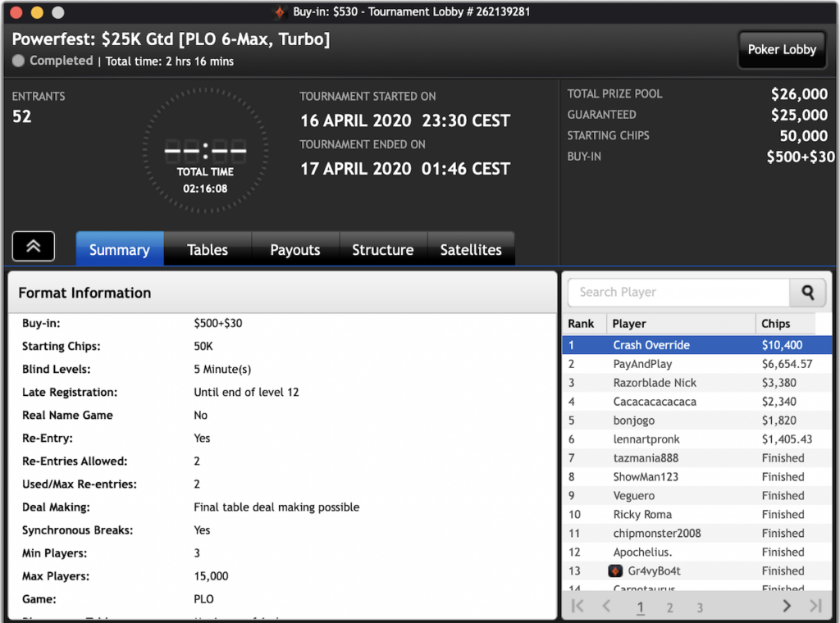Sort players by Rank column header
This screenshot has width=840, height=623.
(x=582, y=324)
